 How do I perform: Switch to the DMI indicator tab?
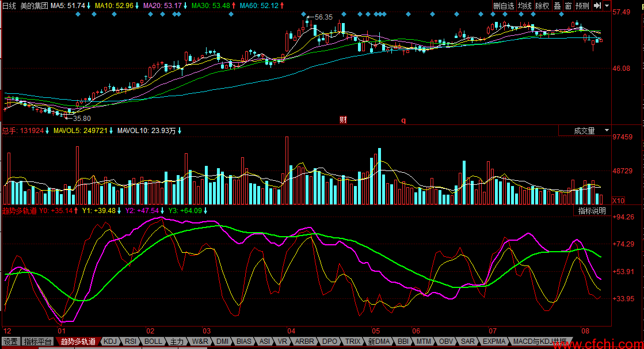coord(222,342)
